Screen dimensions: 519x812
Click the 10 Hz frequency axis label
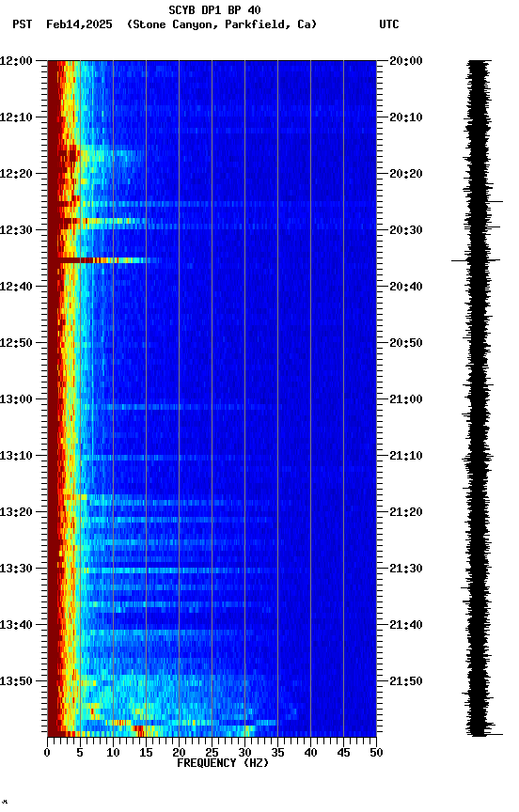pos(113,753)
